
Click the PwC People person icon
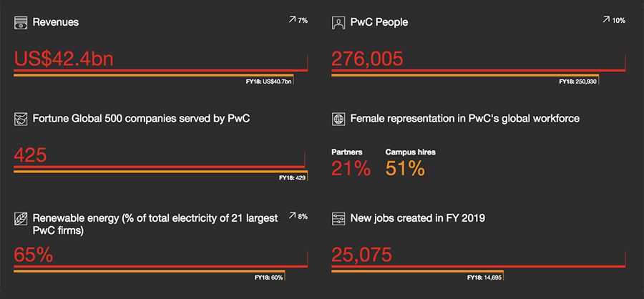coord(338,23)
